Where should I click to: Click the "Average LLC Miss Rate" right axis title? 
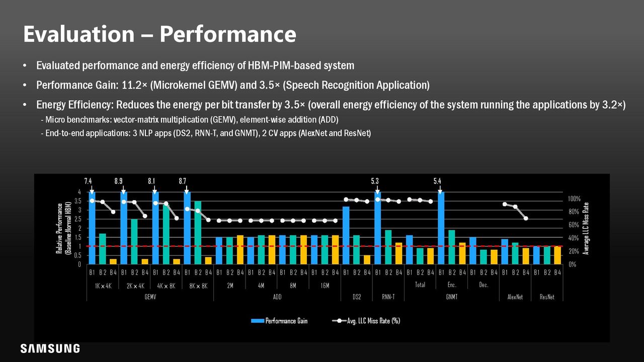(x=586, y=228)
